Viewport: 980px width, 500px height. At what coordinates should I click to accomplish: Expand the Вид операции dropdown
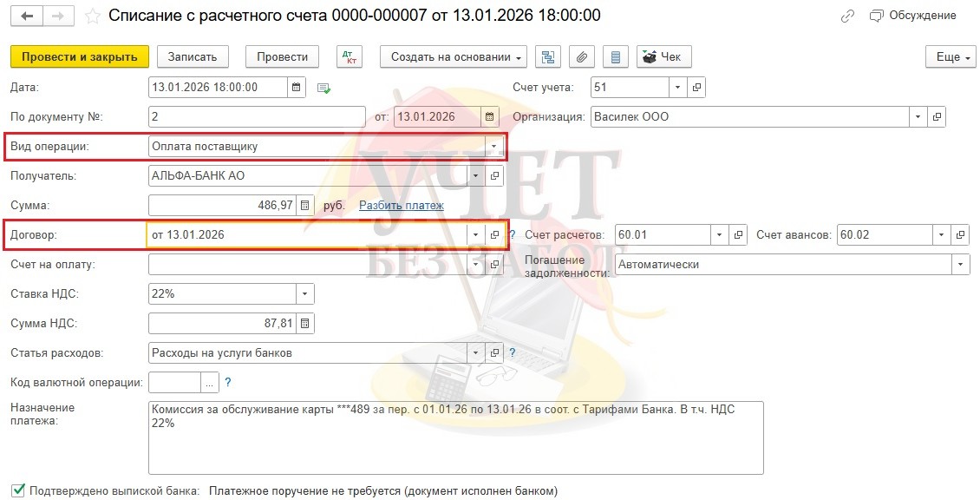[494, 147]
